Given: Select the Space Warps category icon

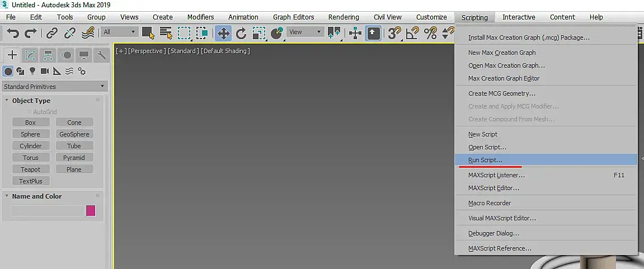Looking at the screenshot, I should point(69,72).
